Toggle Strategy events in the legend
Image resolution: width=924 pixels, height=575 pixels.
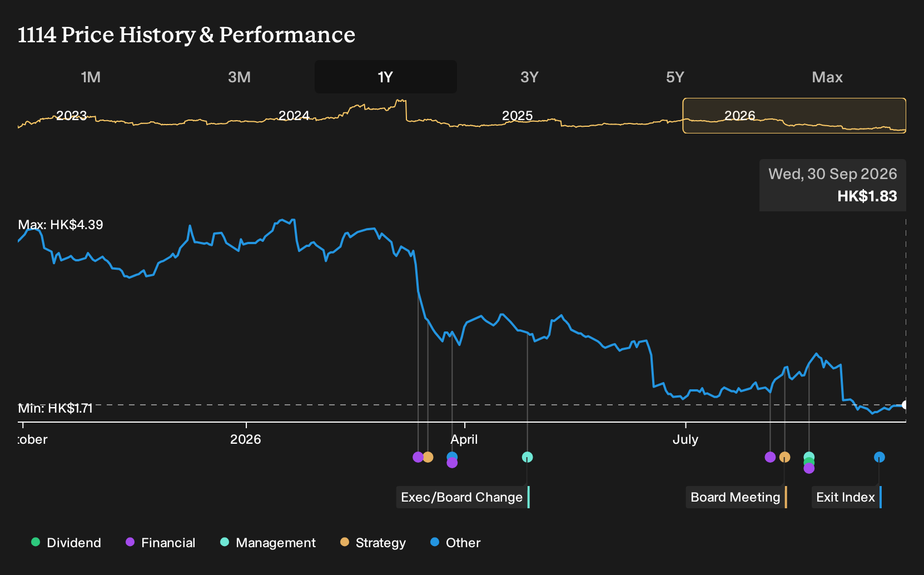click(373, 542)
